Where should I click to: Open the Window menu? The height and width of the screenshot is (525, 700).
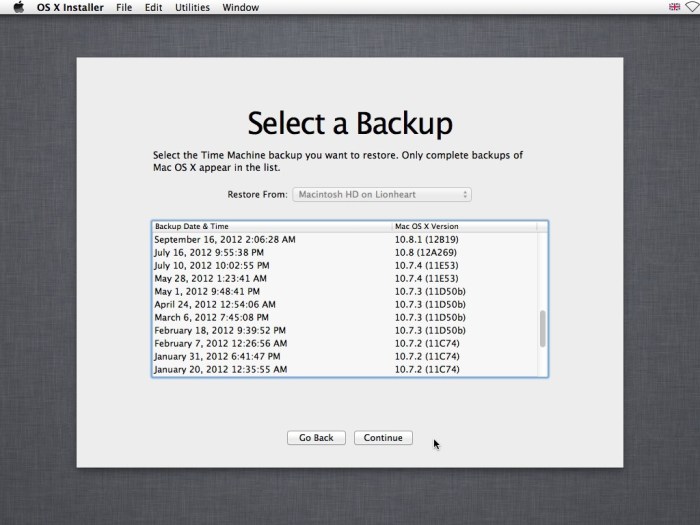pyautogui.click(x=241, y=7)
